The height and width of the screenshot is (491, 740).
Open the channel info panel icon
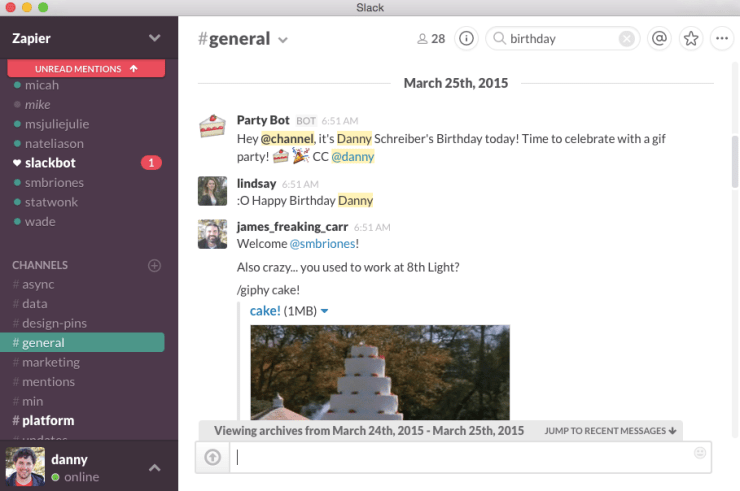pyautogui.click(x=466, y=39)
